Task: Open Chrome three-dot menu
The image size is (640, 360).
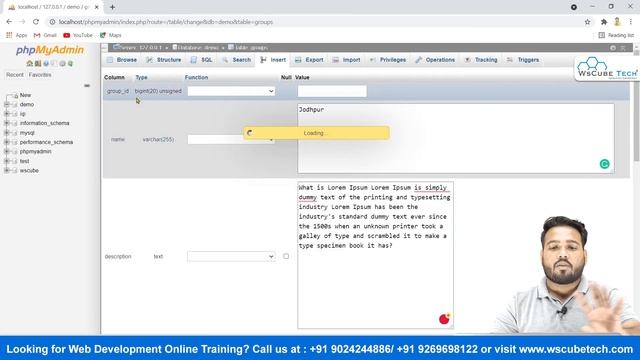Action: [631, 22]
